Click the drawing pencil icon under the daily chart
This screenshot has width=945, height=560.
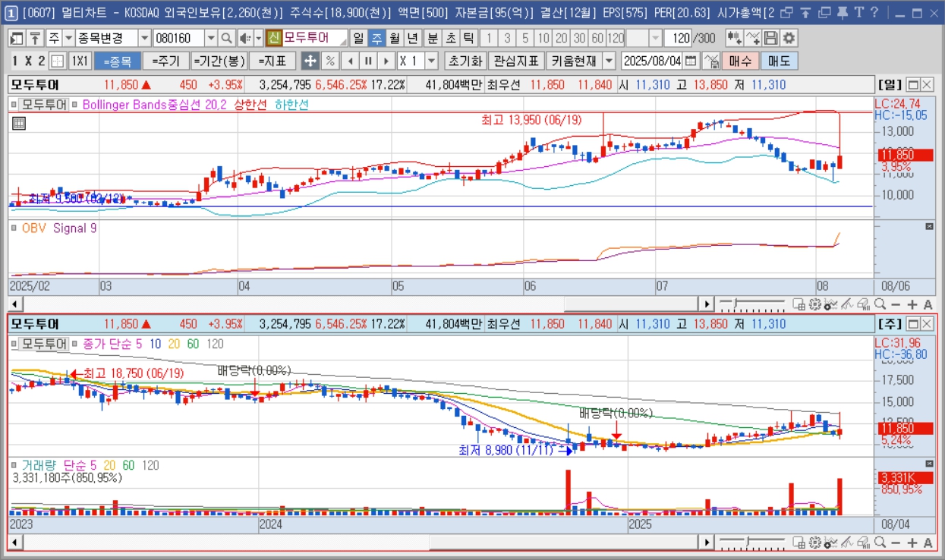(846, 304)
